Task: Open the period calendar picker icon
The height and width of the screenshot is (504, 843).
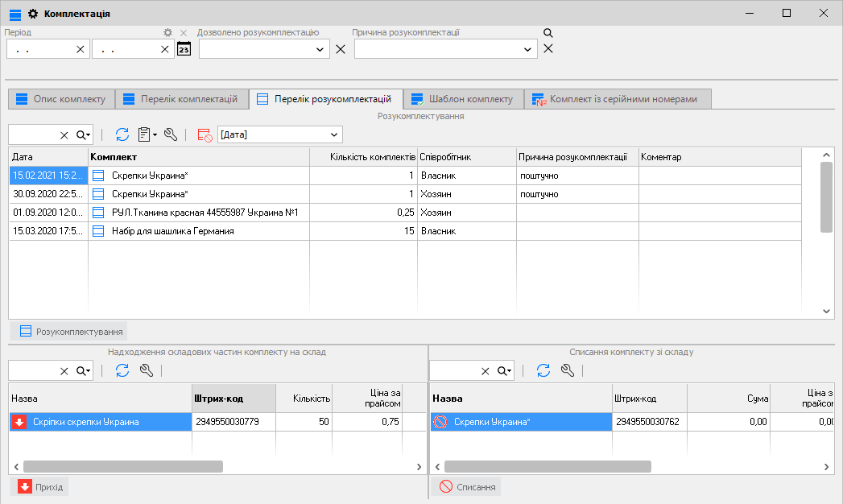Action: (x=184, y=50)
